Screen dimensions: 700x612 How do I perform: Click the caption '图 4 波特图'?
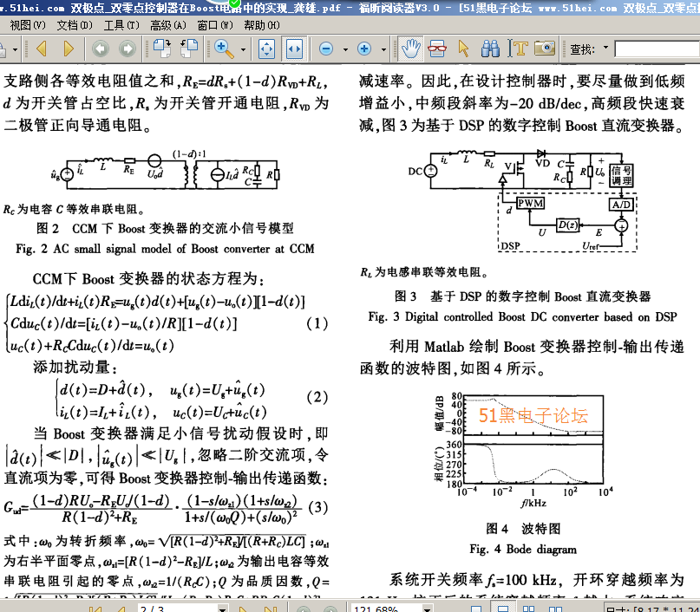coord(523,529)
